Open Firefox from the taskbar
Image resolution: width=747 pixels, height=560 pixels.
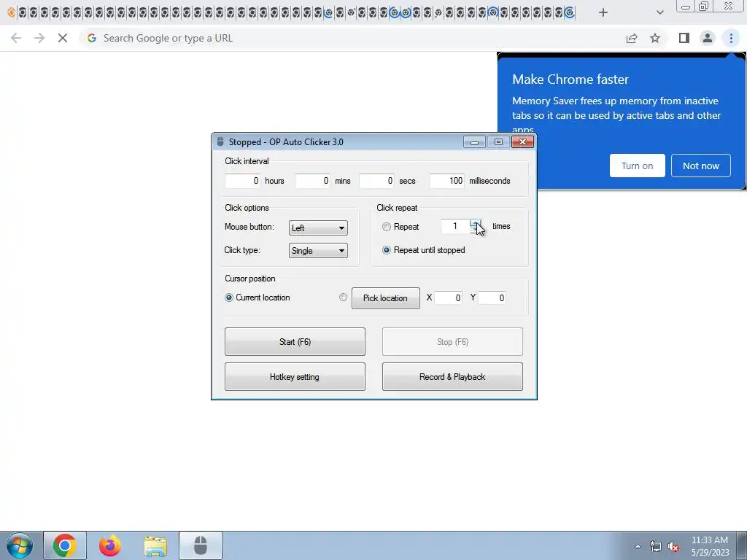click(x=110, y=545)
